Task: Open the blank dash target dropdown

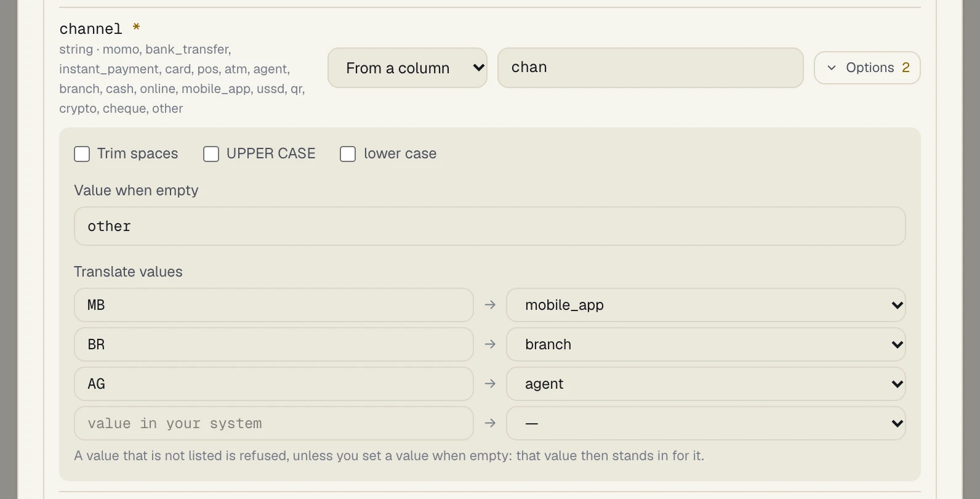Action: (x=705, y=423)
